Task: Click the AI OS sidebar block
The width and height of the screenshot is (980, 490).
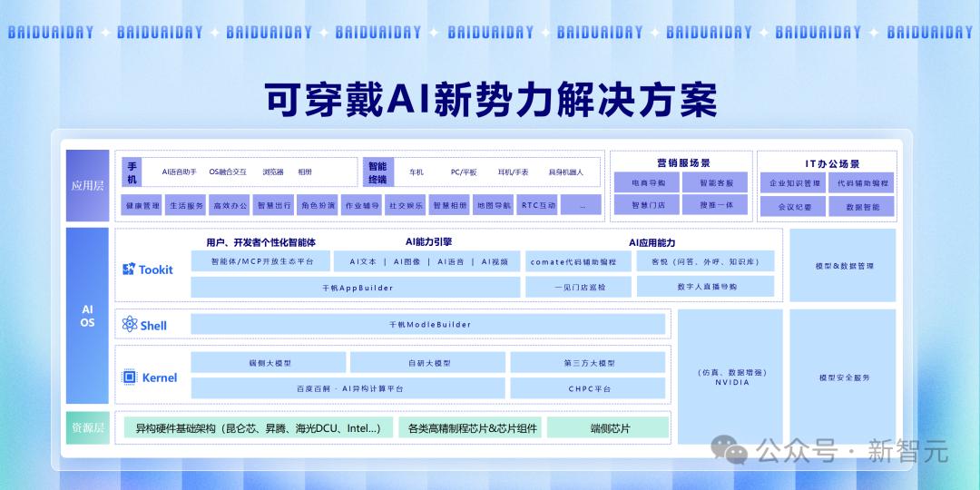Action: click(87, 316)
